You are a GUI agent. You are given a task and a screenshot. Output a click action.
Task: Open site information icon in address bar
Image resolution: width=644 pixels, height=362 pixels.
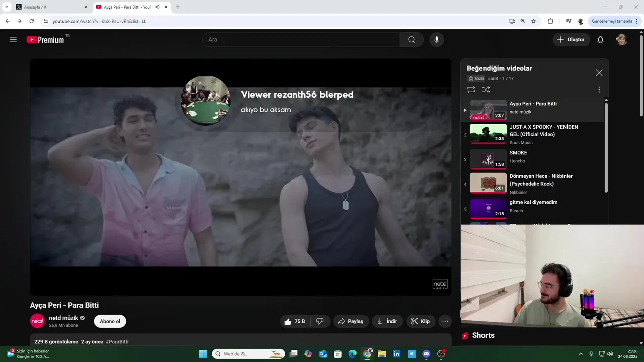tap(45, 21)
